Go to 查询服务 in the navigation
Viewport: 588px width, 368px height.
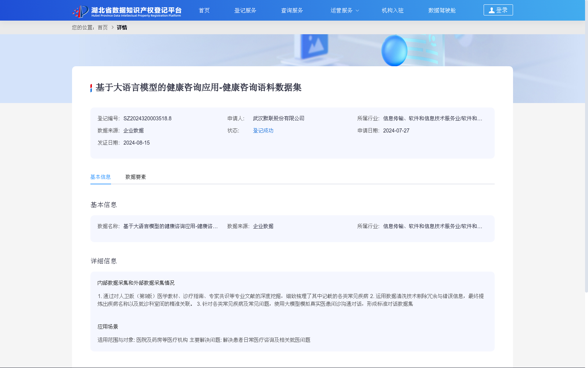[292, 10]
